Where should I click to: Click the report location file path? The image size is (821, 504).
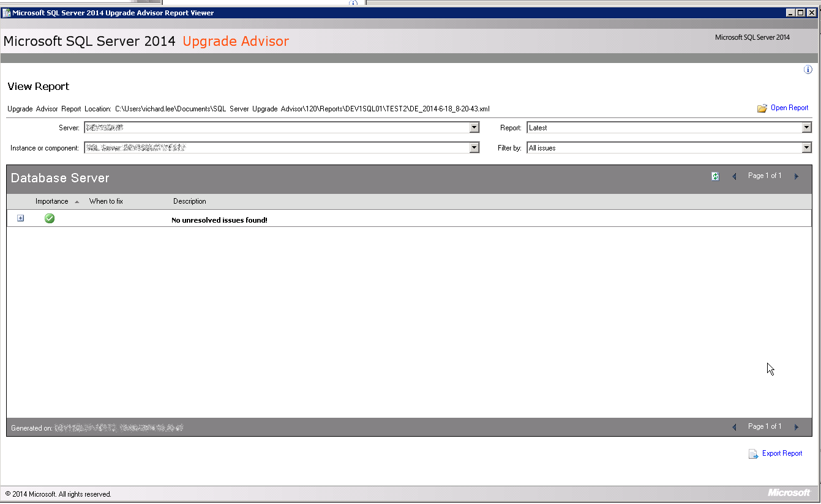(x=302, y=109)
